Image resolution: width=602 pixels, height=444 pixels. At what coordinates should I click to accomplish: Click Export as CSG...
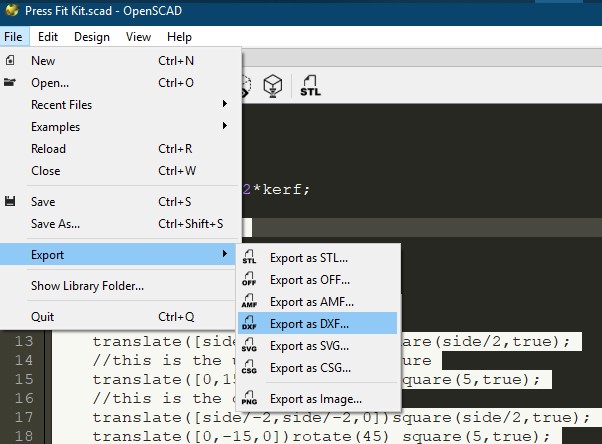[318, 368]
